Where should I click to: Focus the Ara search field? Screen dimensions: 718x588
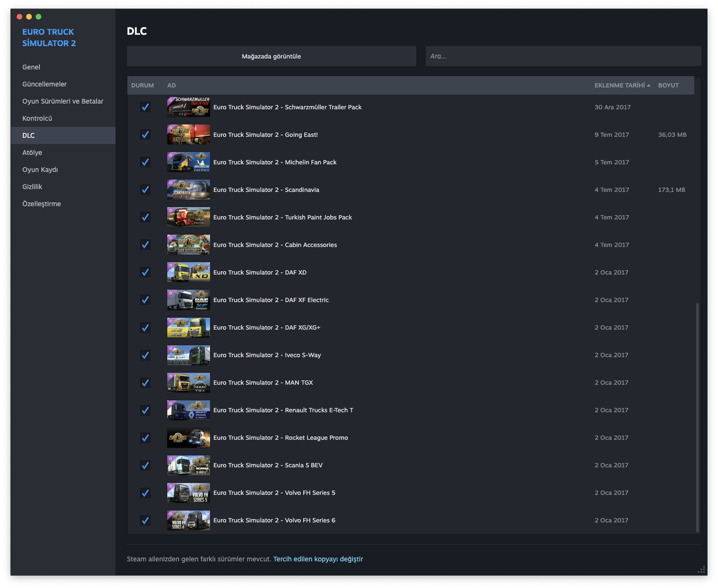563,56
